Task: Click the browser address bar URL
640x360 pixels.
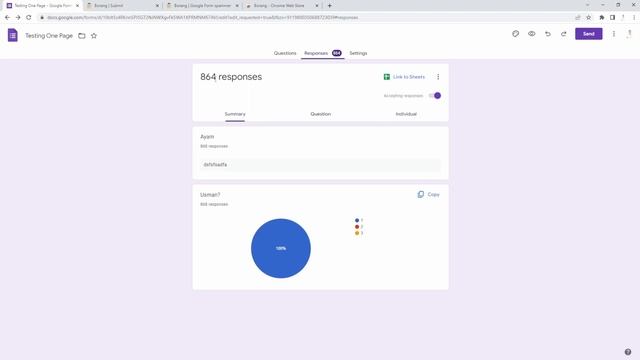Action: pyautogui.click(x=202, y=18)
